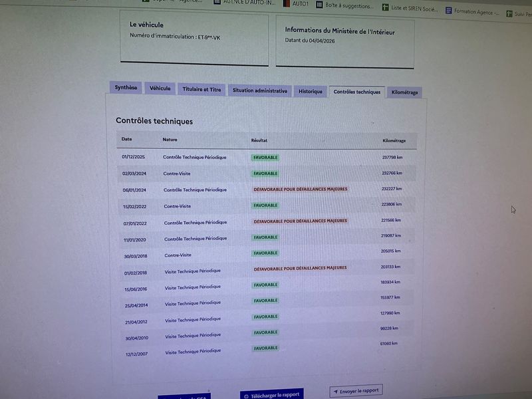
Task: Open the AUTO1 bookmark icon
Action: pos(287,3)
